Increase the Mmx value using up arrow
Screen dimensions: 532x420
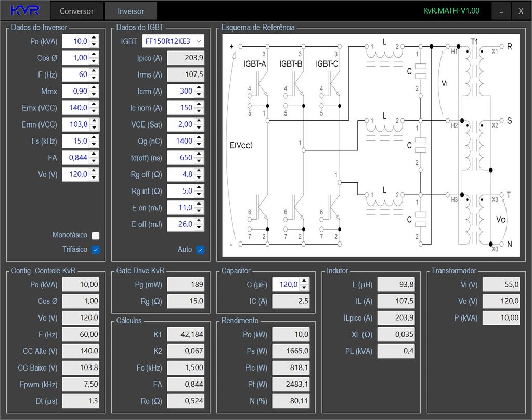pos(94,88)
